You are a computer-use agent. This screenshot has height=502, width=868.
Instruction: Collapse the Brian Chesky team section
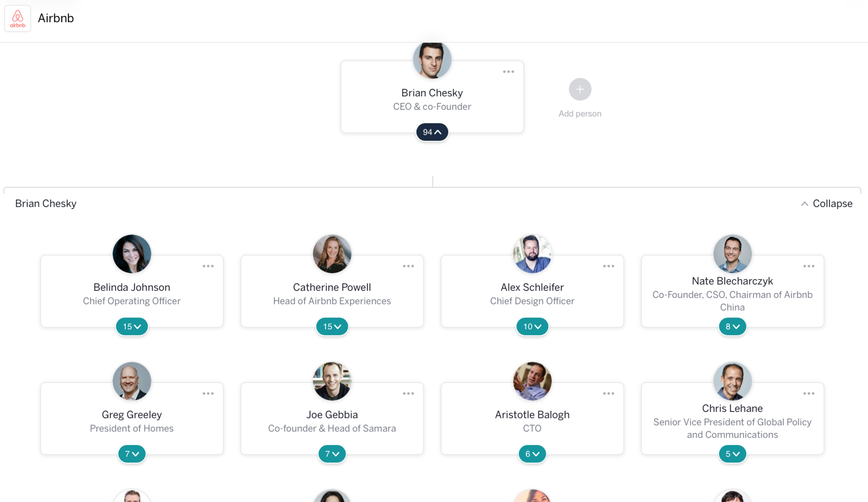(x=827, y=204)
